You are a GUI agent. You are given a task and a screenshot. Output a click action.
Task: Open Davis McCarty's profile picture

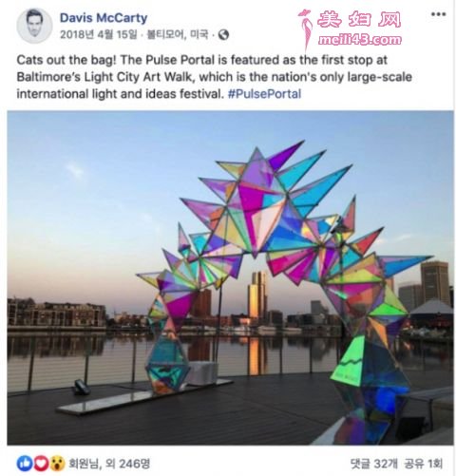(x=34, y=26)
